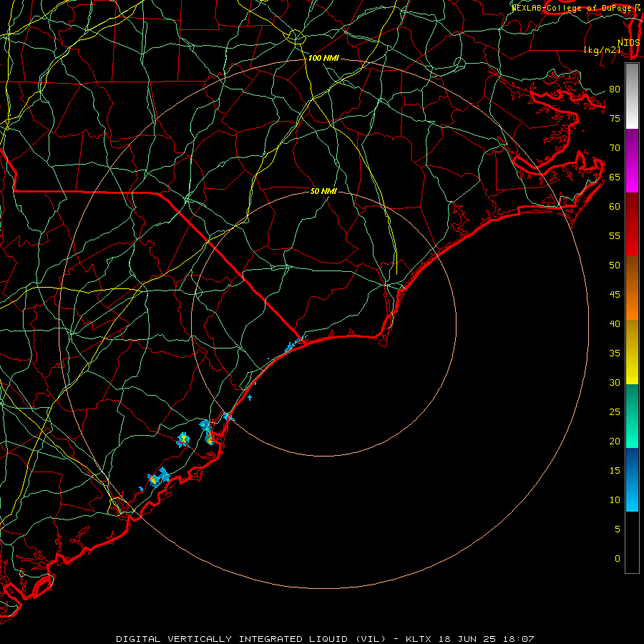Click the 60 value on color scale
Viewport: 644px width, 644px height.
(x=615, y=207)
